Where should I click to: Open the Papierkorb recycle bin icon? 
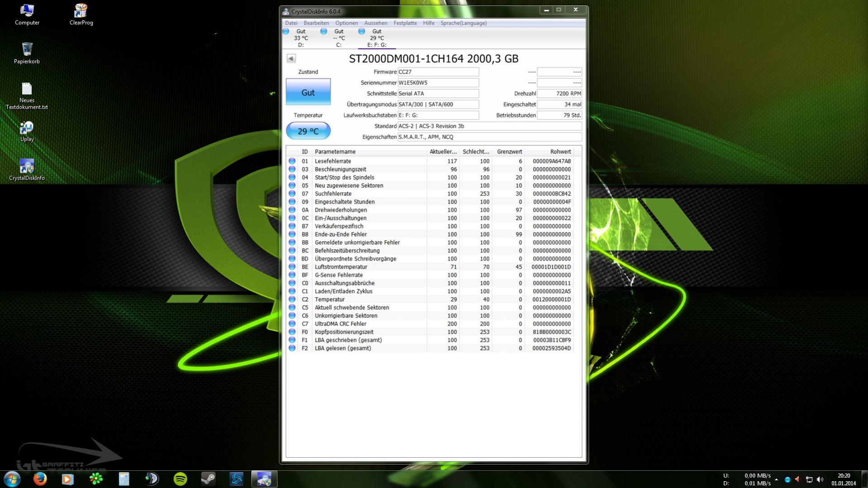pyautogui.click(x=27, y=53)
